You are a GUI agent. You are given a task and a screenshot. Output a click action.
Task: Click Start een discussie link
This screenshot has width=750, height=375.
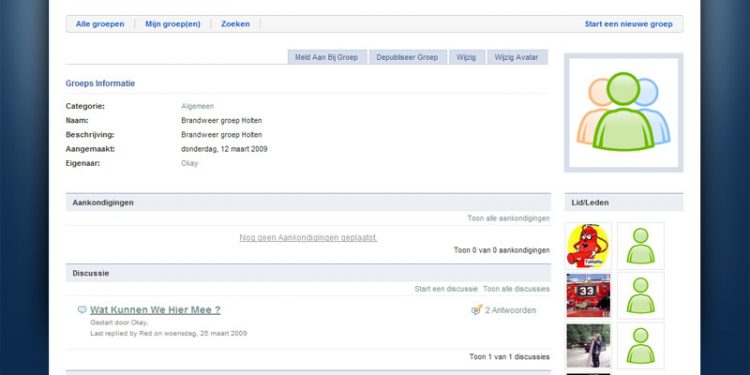pos(446,289)
